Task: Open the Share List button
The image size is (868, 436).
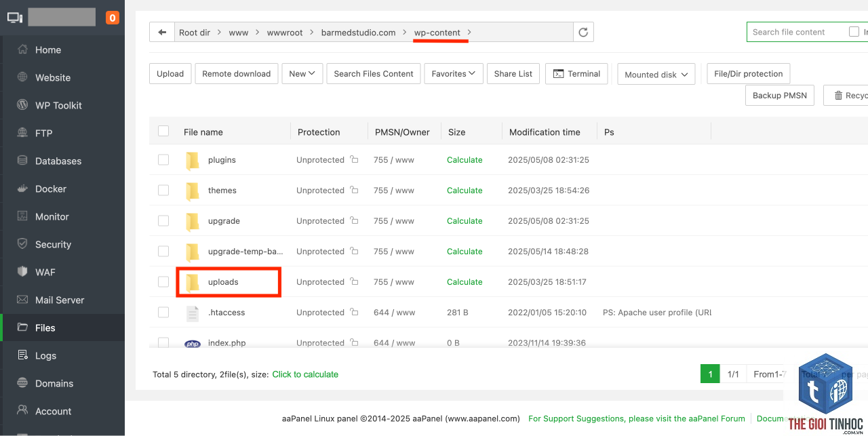Action: pos(513,74)
